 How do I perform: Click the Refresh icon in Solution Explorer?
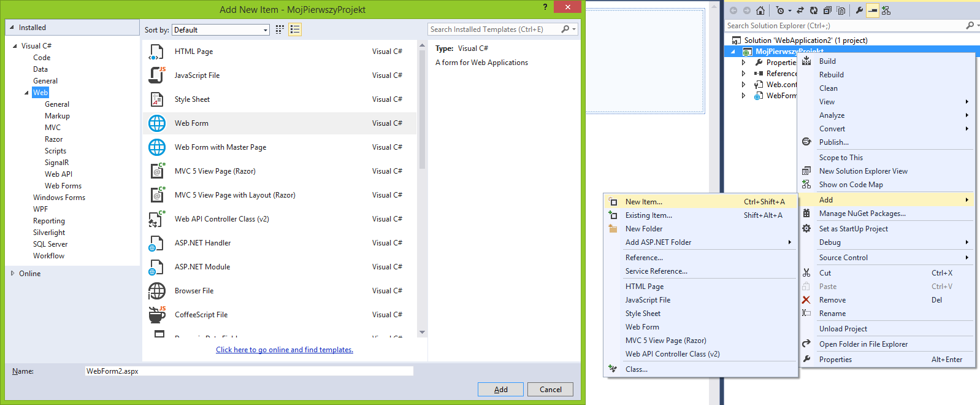pos(814,10)
